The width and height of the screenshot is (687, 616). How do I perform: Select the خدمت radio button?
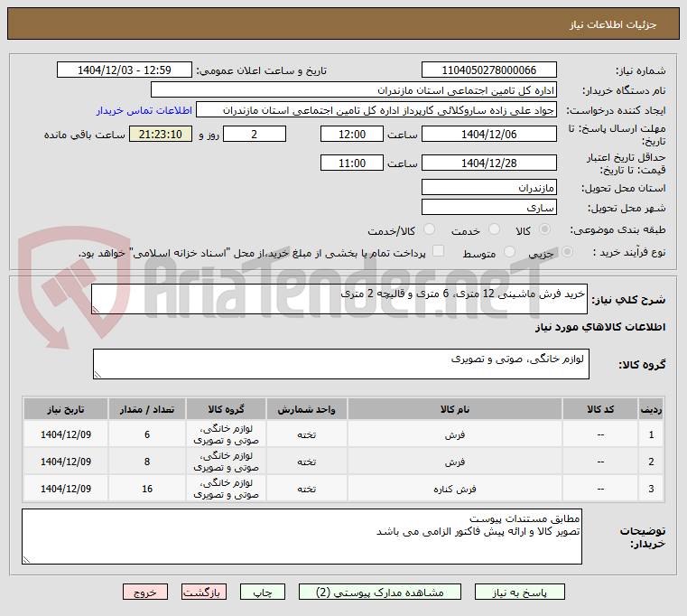(494, 229)
